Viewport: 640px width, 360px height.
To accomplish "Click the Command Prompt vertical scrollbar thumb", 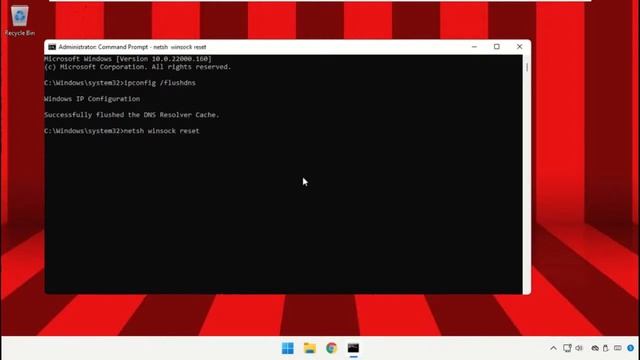I will coord(527,67).
